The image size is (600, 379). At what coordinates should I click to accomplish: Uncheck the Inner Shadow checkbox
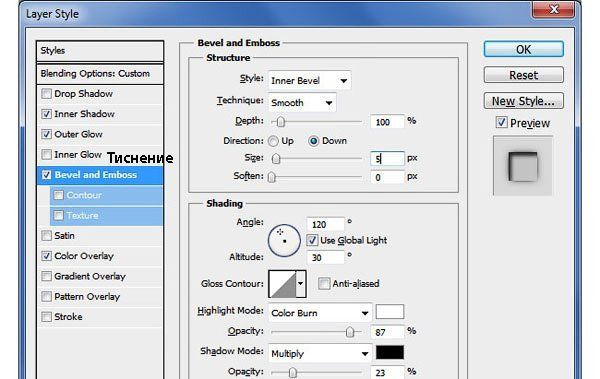pyautogui.click(x=46, y=114)
